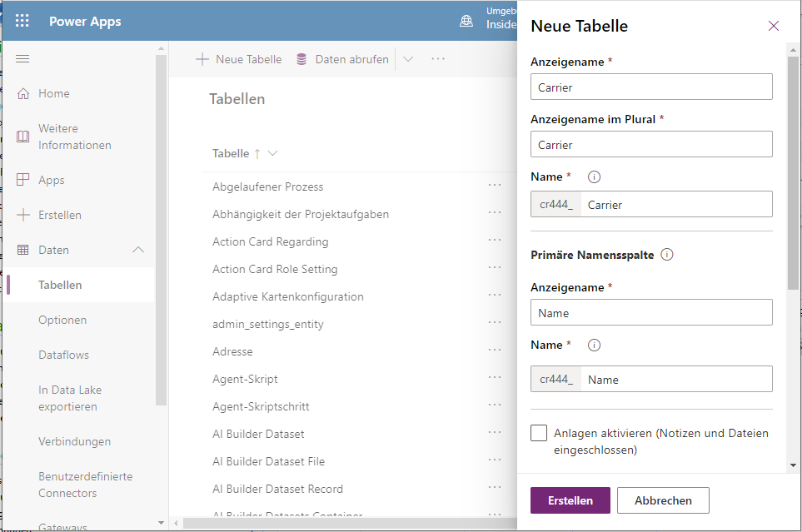Click the Neue Tabelle toolbar button
This screenshot has width=802, height=532.
click(239, 59)
